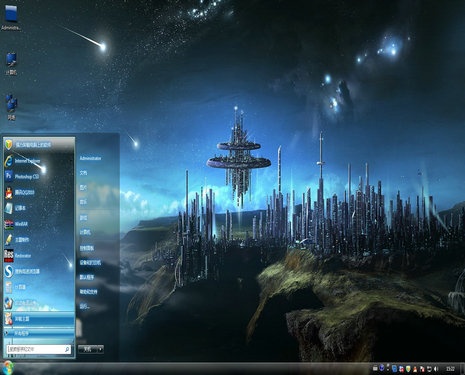This screenshot has width=465, height=375.
Task: Click the volume speaker icon in the tray
Action: tap(436, 369)
